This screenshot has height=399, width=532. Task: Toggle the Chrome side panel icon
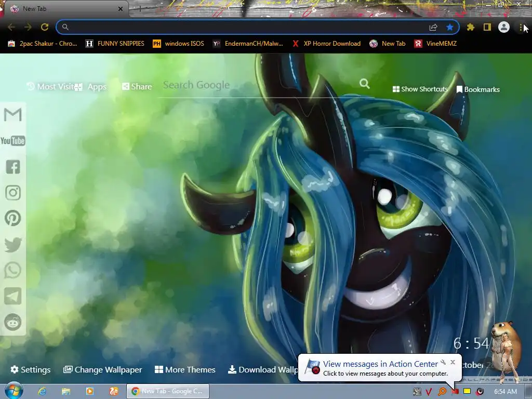[487, 27]
